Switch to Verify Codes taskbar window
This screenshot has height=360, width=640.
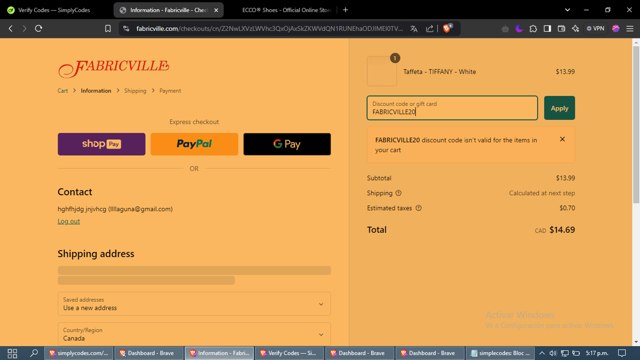(x=289, y=353)
